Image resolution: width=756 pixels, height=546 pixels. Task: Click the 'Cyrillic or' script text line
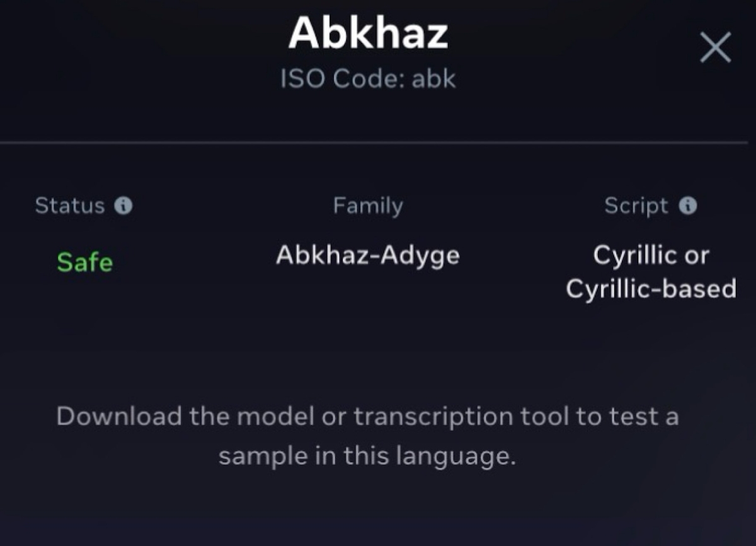651,255
